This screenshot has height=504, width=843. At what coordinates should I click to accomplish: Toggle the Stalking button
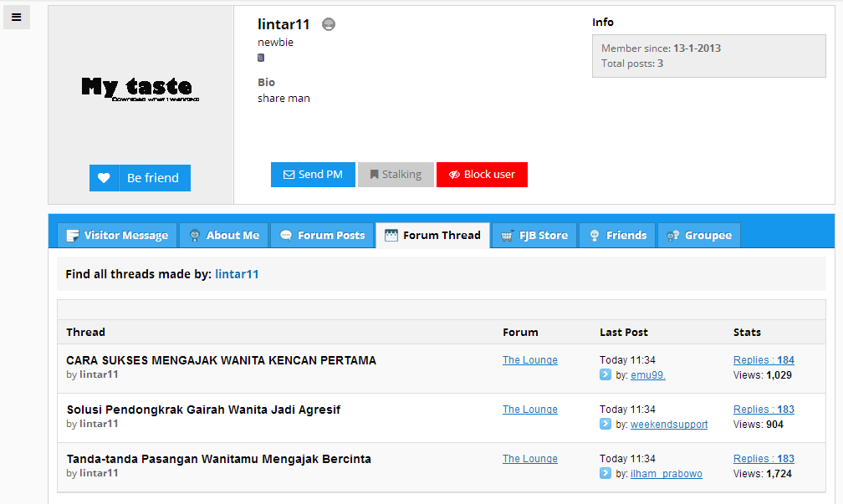pyautogui.click(x=396, y=175)
